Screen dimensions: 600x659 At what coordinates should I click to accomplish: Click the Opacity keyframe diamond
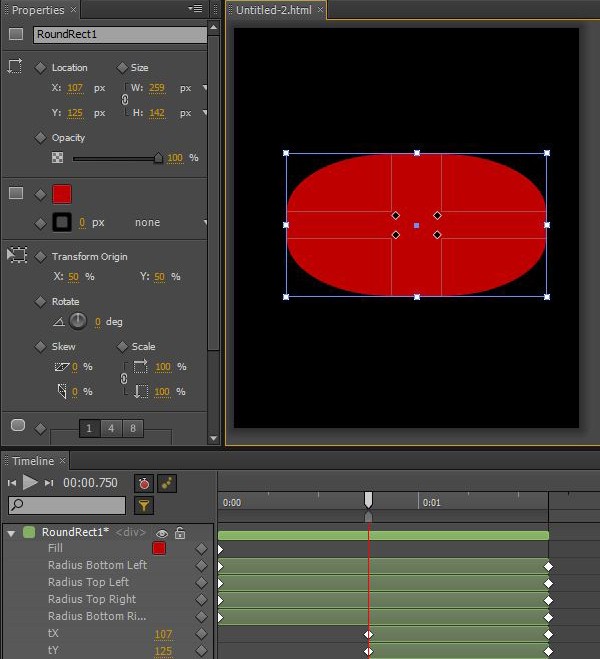pos(40,138)
